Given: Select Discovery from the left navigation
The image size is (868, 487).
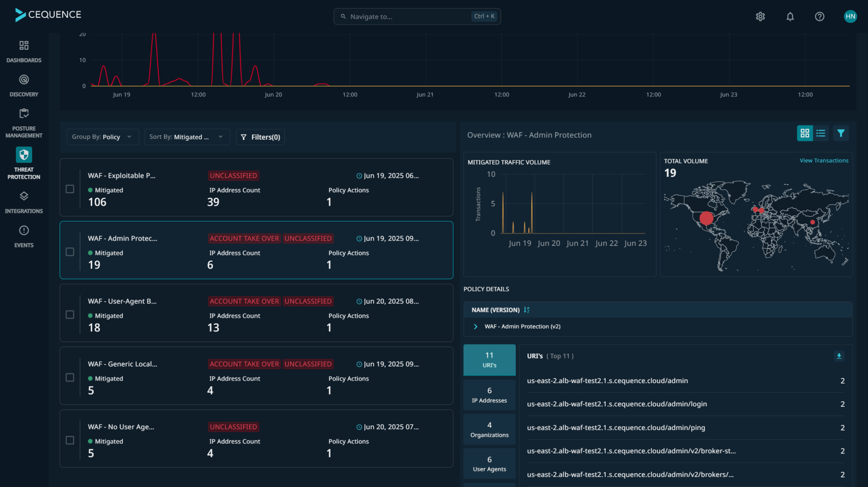Looking at the screenshot, I should 24,84.
